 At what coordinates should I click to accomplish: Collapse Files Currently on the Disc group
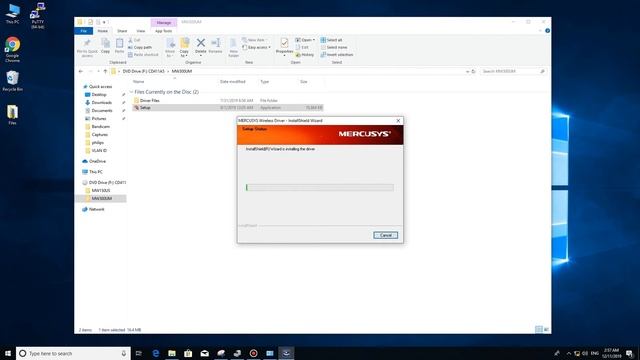point(131,92)
